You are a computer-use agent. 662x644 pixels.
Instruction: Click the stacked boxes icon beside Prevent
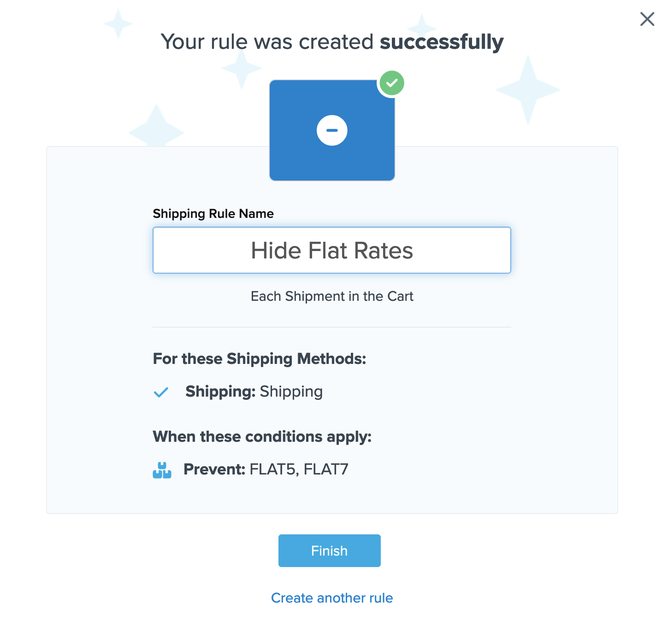162,470
